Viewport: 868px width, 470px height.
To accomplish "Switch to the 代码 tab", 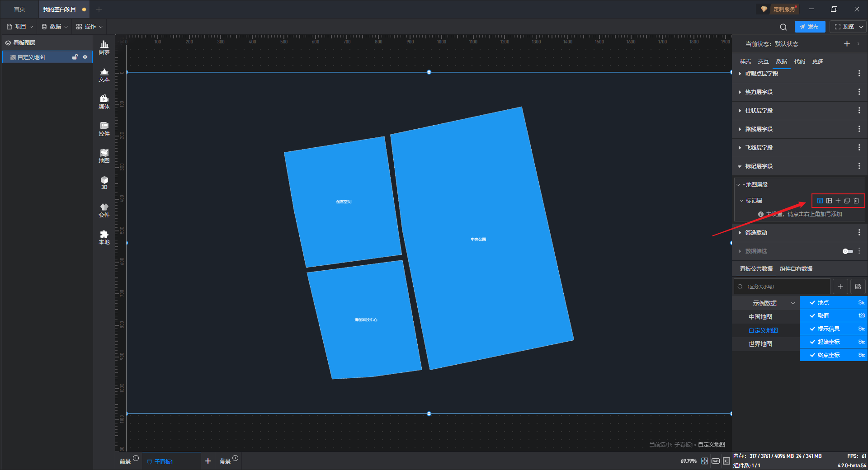I will [x=799, y=61].
